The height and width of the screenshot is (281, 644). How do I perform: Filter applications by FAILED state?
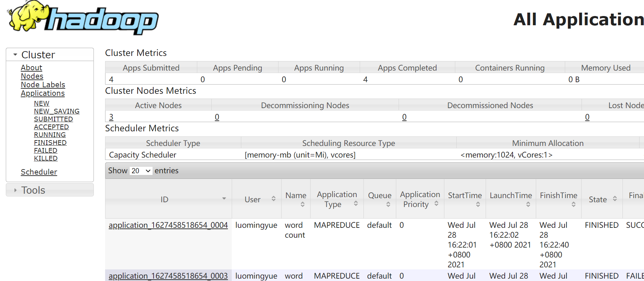45,150
